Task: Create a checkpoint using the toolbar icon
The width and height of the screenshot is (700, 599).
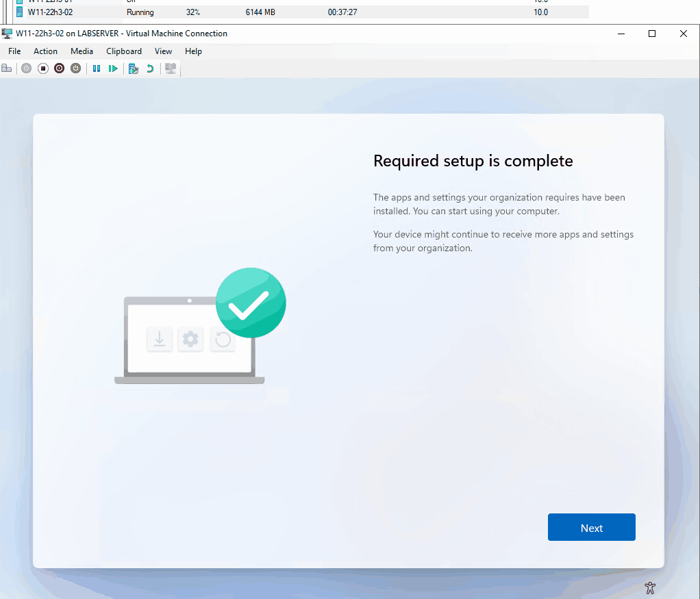Action: [x=134, y=68]
